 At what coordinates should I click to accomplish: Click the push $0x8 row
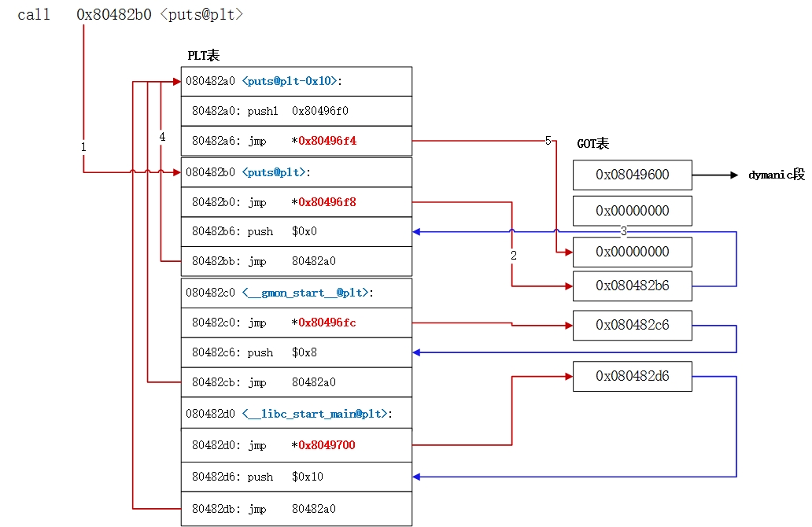[296, 352]
